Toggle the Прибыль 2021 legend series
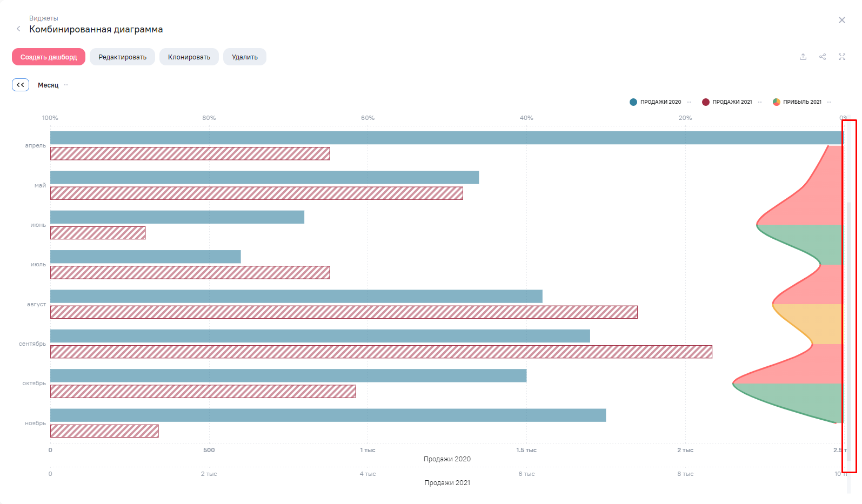Viewport: 862px width, 504px height. pyautogui.click(x=797, y=102)
